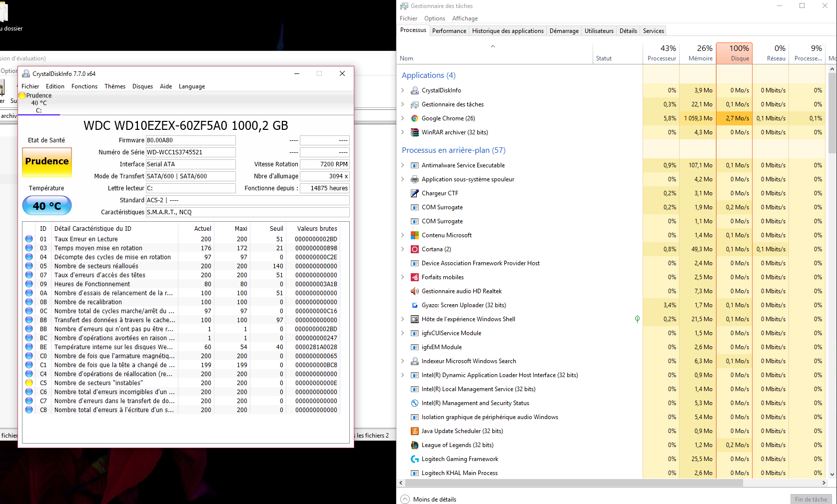837x504 pixels.
Task: Click the Cortana process icon
Action: 414,249
